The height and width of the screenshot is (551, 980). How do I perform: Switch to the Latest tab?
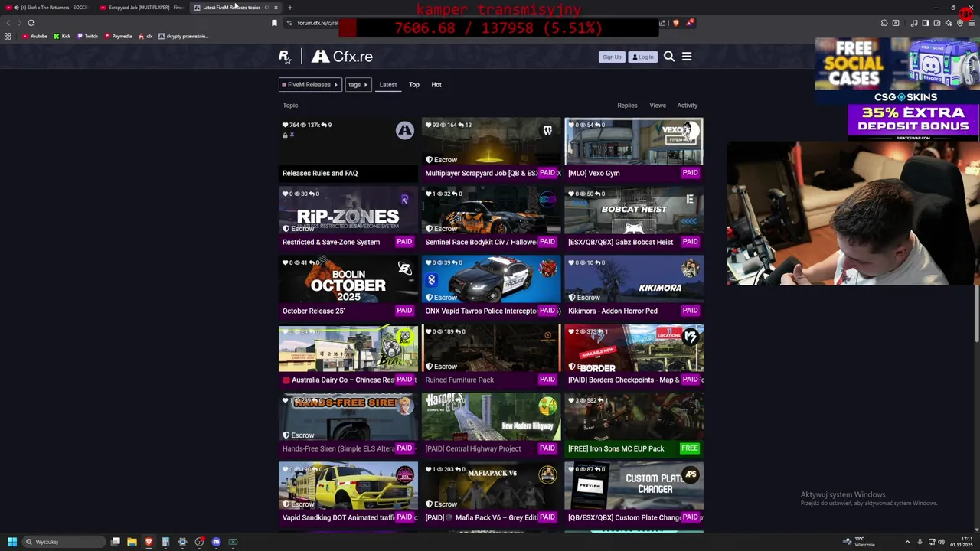388,85
